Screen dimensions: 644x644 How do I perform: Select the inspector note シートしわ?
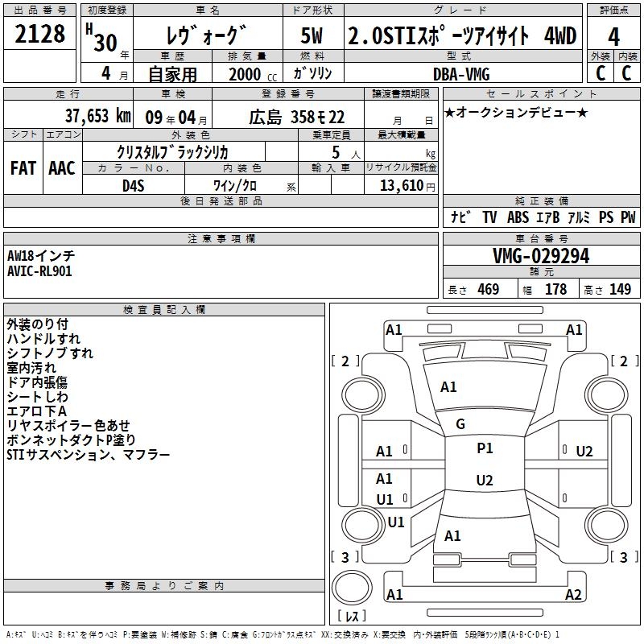pyautogui.click(x=37, y=396)
